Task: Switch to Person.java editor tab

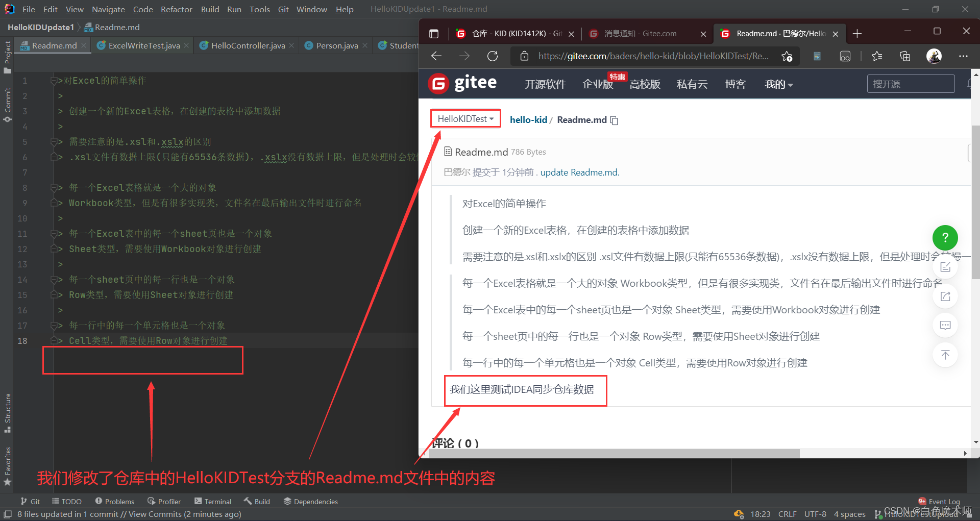Action: (x=337, y=45)
